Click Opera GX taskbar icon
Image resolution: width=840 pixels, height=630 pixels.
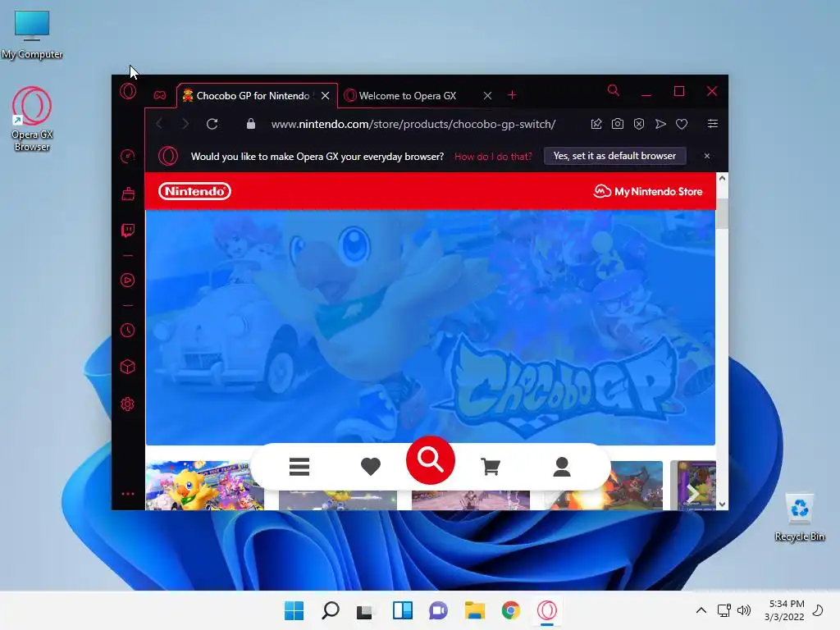click(547, 610)
